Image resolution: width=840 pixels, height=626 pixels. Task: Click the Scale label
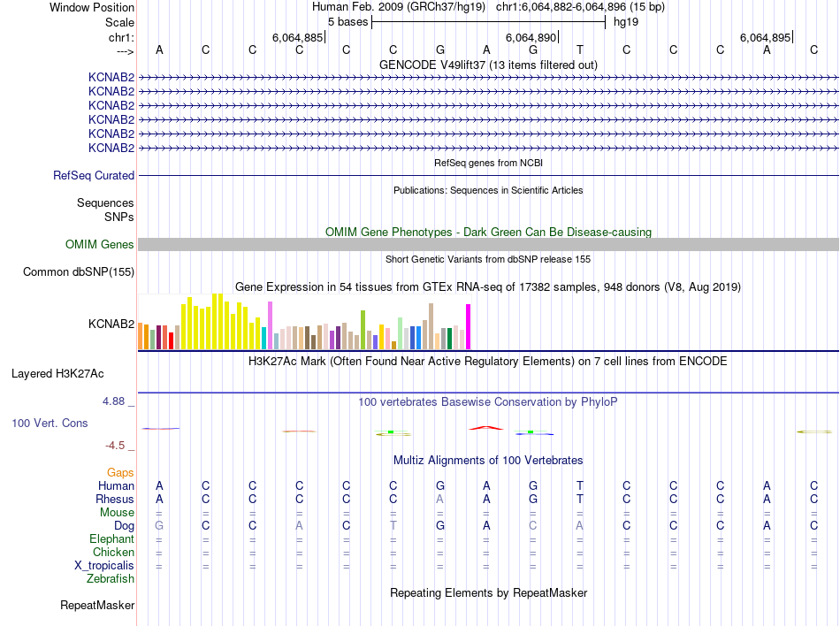coord(119,22)
